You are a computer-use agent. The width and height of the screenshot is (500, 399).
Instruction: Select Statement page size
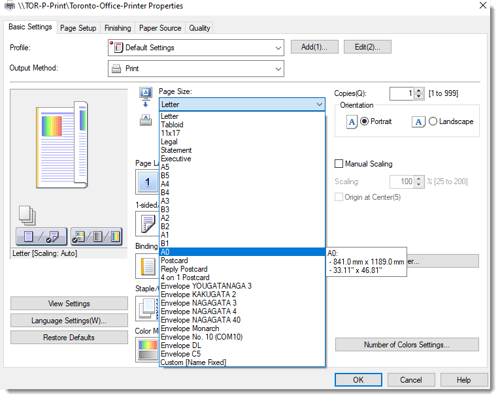tap(242, 150)
